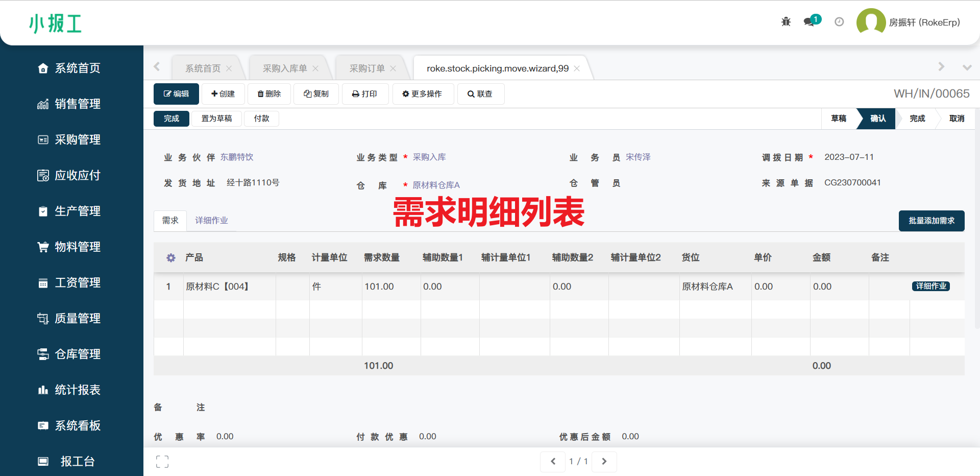Viewport: 980px width, 476px height.
Task: Switch to the 详细作业 tab
Action: tap(211, 220)
